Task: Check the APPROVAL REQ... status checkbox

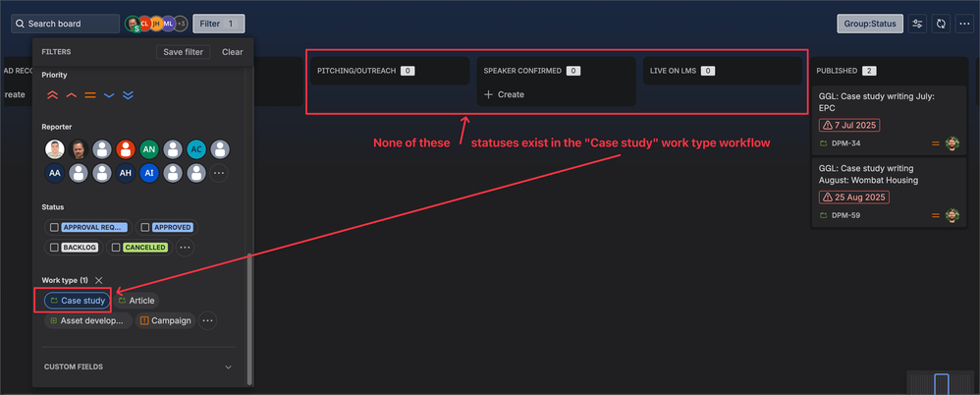Action: pyautogui.click(x=54, y=228)
